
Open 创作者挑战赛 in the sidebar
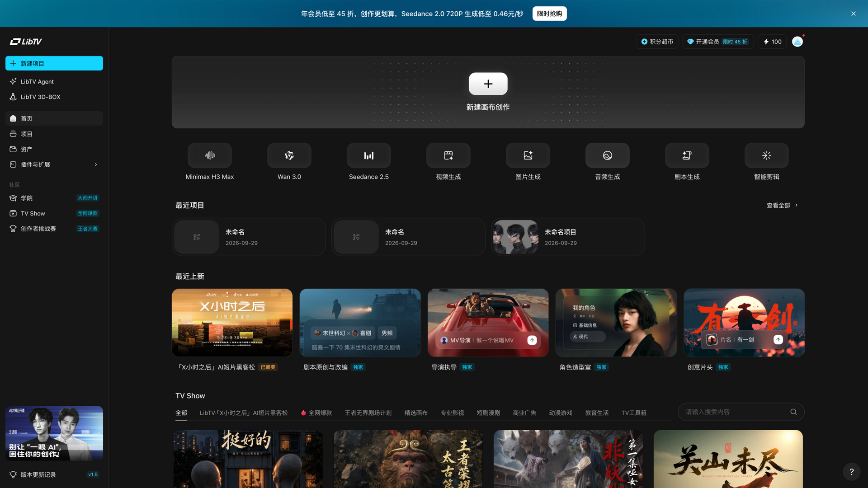(54, 229)
